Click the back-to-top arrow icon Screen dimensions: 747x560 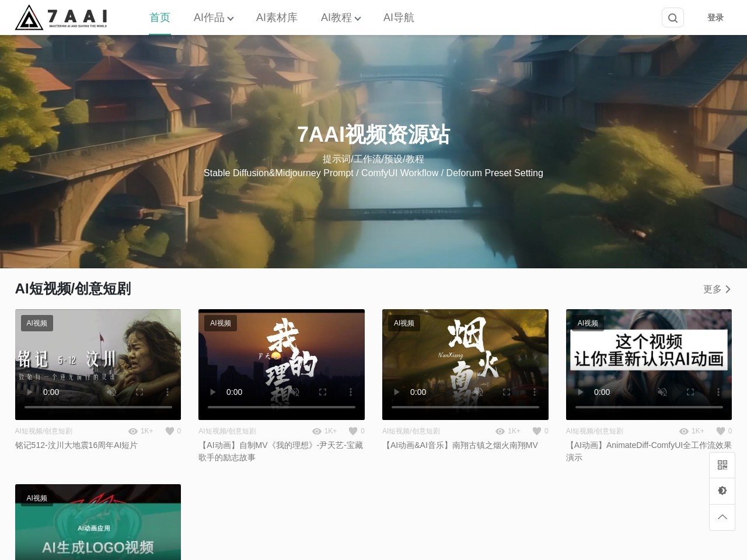click(x=722, y=517)
